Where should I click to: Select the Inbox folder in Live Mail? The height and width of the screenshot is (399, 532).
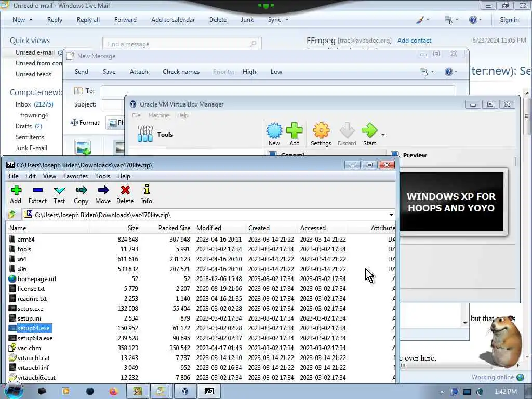[x=34, y=104]
